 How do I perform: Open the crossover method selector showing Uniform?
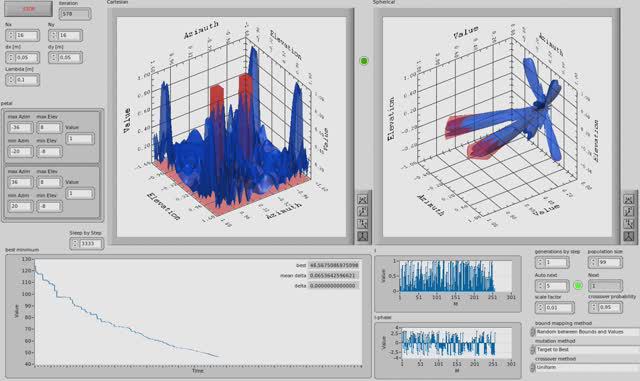click(x=588, y=367)
